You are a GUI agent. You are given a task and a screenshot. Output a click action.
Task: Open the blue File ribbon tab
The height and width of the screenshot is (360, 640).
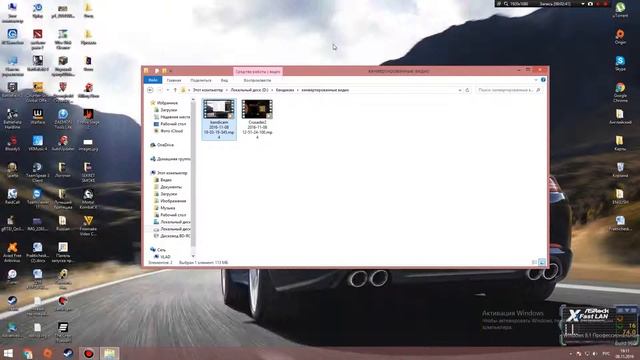pos(153,80)
